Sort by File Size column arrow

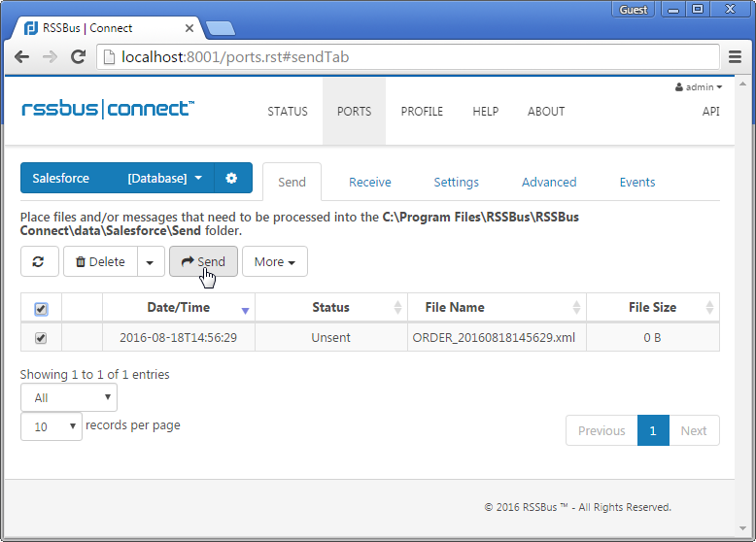coord(709,308)
